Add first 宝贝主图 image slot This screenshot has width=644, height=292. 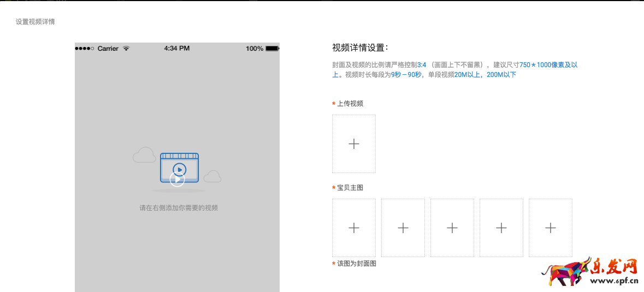click(353, 228)
